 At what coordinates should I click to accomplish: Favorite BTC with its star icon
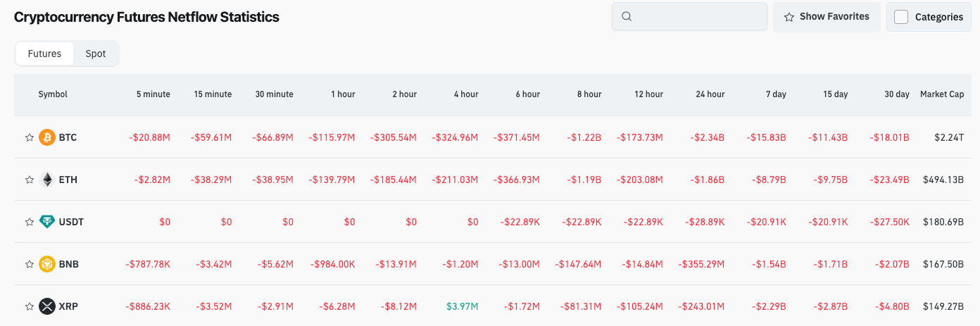(30, 137)
